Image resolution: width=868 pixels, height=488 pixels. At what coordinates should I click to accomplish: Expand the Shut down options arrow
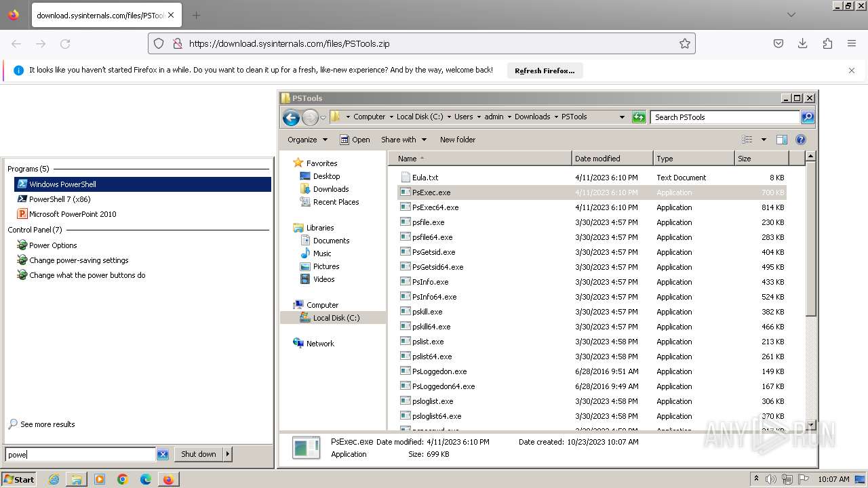(x=228, y=454)
